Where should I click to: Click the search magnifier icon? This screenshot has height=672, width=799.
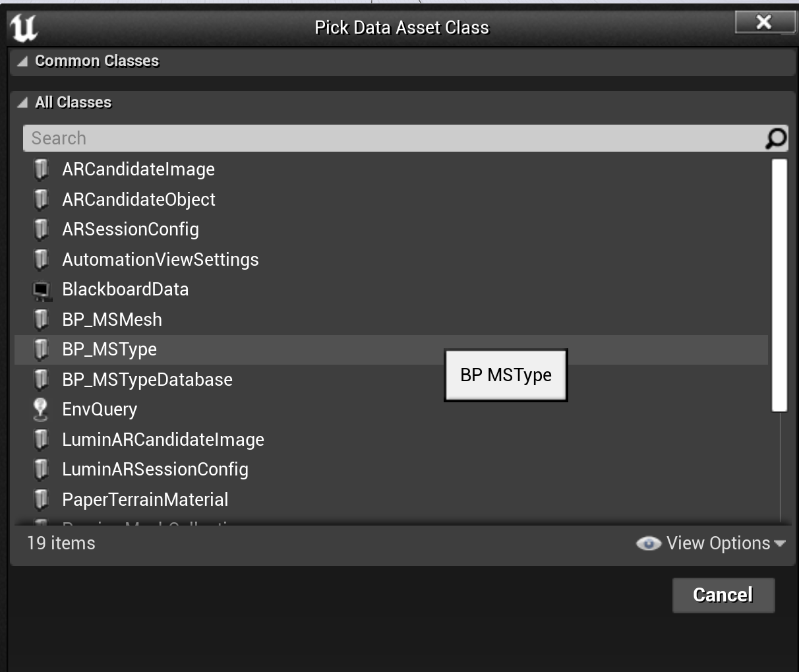click(x=776, y=138)
